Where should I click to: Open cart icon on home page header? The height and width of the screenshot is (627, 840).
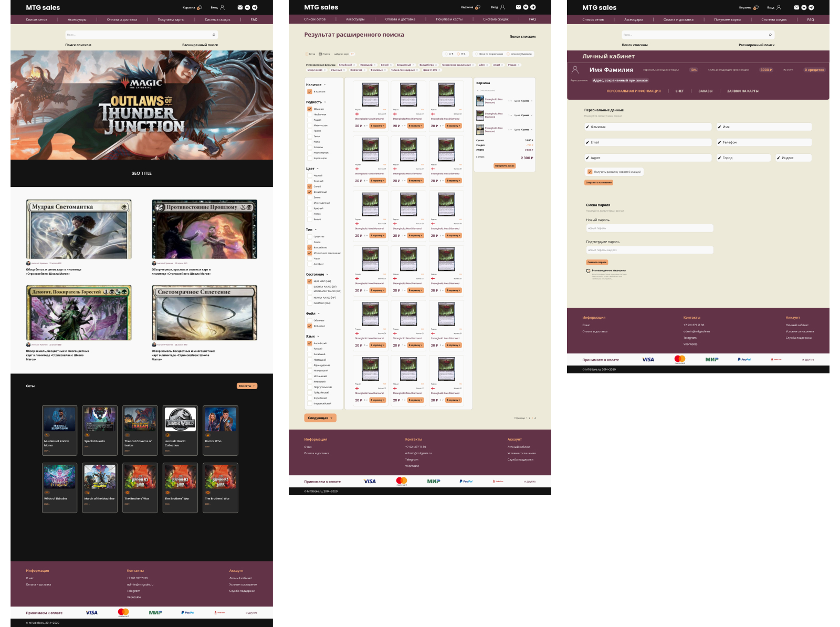pyautogui.click(x=199, y=7)
